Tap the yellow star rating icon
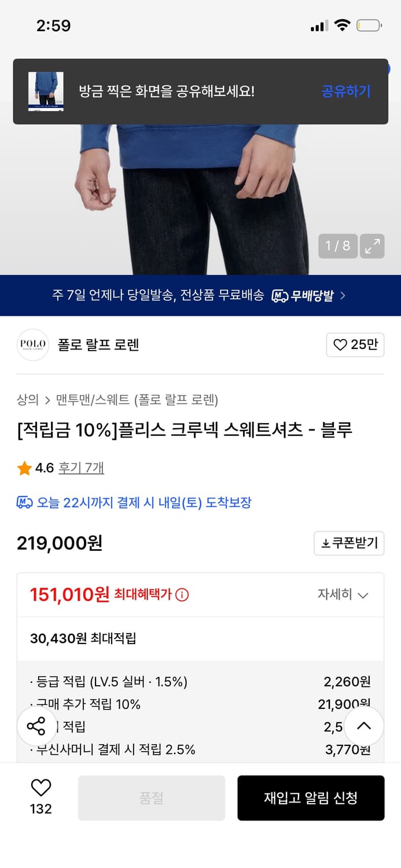This screenshot has width=401, height=868. pos(24,469)
